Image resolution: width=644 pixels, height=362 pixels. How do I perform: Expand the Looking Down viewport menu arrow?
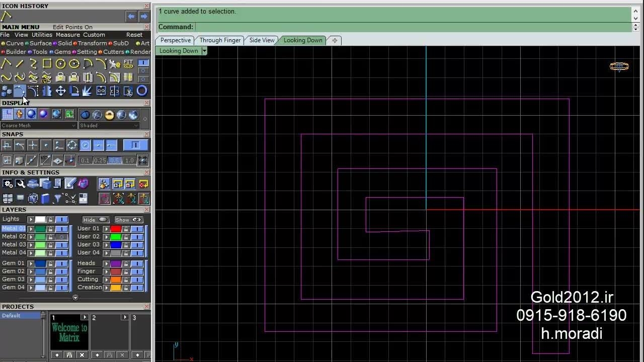204,51
